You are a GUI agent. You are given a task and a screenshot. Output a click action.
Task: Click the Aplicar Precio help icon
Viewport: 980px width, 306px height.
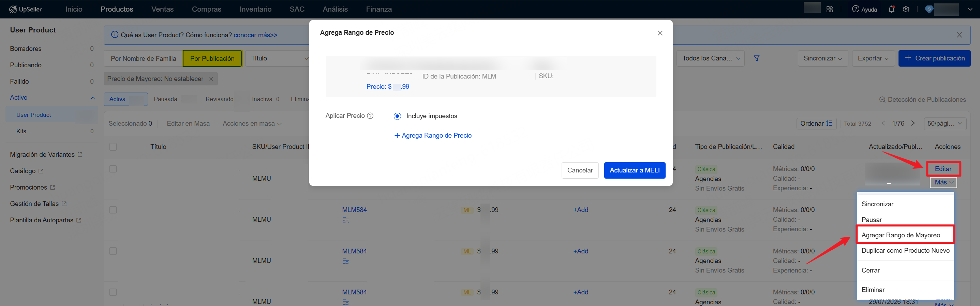click(x=370, y=115)
